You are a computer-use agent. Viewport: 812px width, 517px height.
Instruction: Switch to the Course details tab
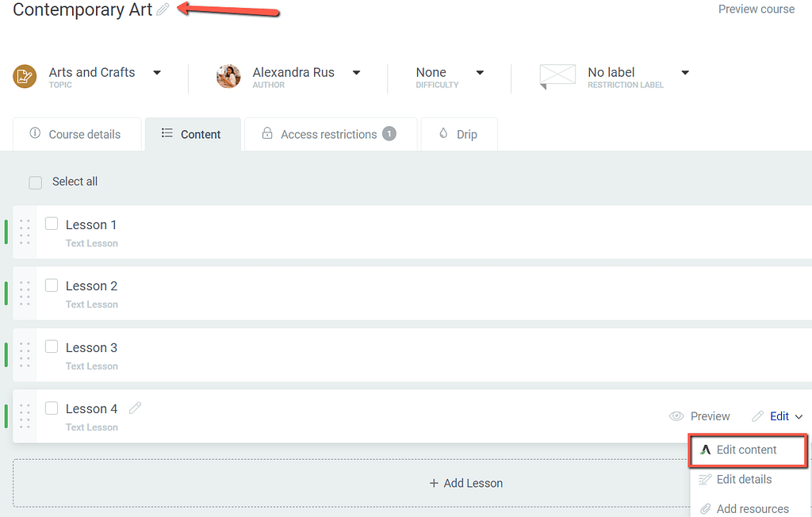[77, 134]
